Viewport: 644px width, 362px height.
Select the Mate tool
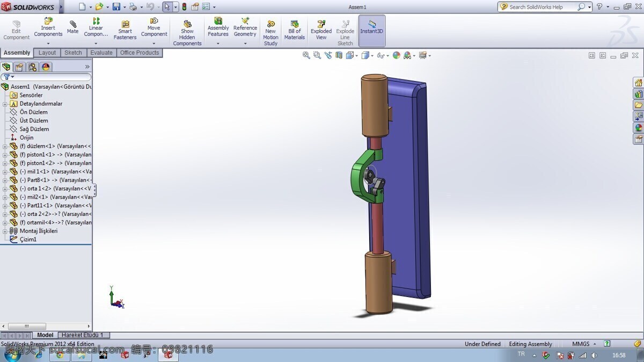[72, 28]
